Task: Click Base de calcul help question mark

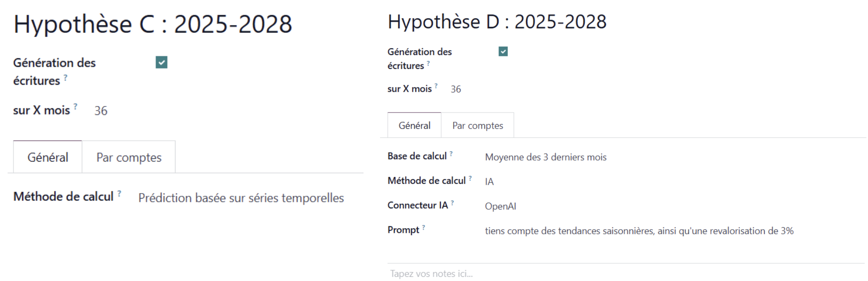Action: (451, 154)
